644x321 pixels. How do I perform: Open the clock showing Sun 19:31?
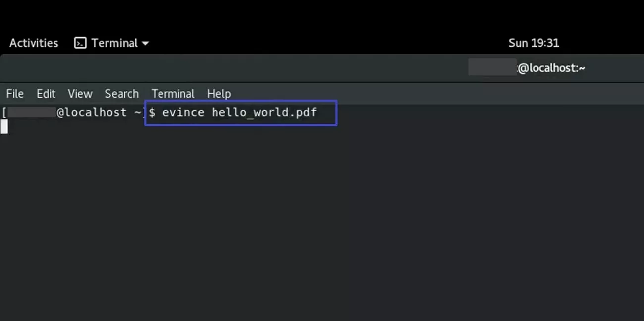click(534, 43)
